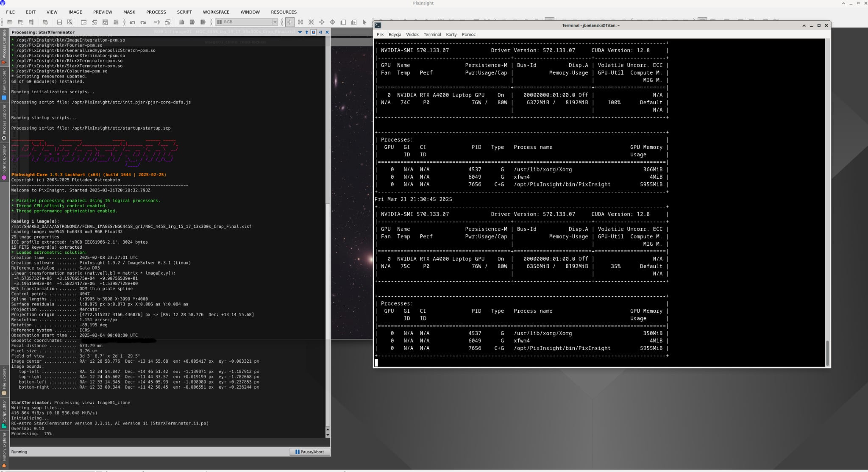
Task: Open the Pomoc menu in Terminal
Action: (x=469, y=35)
